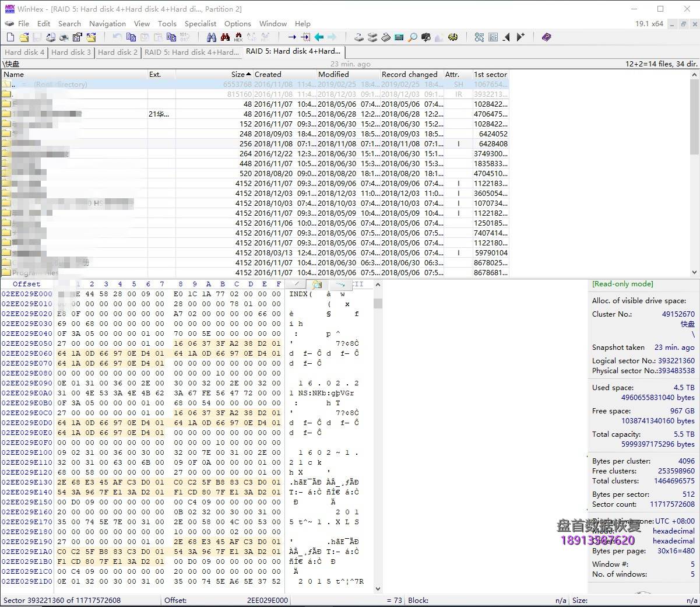Open the General Options gear icon
700x607 pixels.
coord(453,37)
